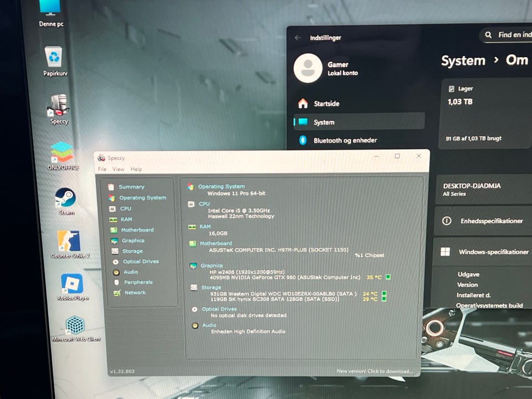
Task: Open the Speccy File menu
Action: (102, 169)
